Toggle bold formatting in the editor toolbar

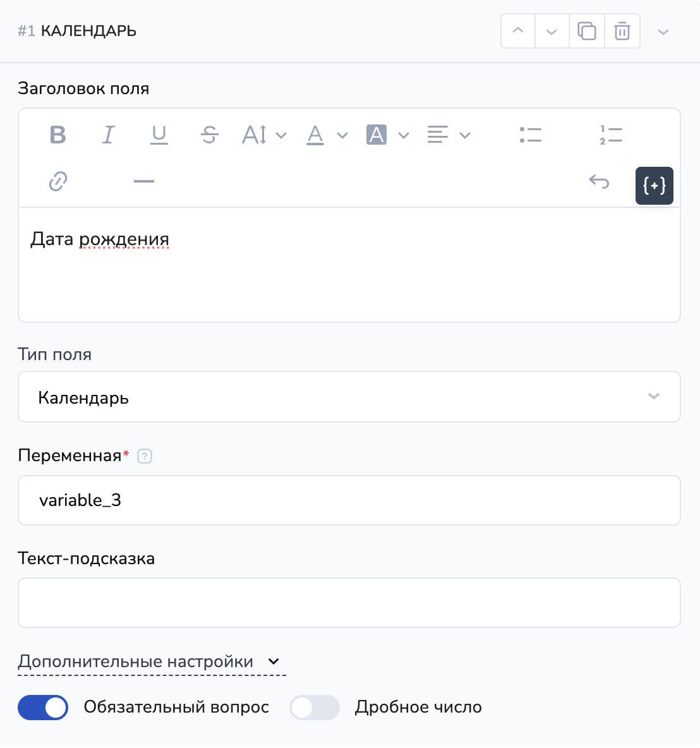pyautogui.click(x=58, y=135)
